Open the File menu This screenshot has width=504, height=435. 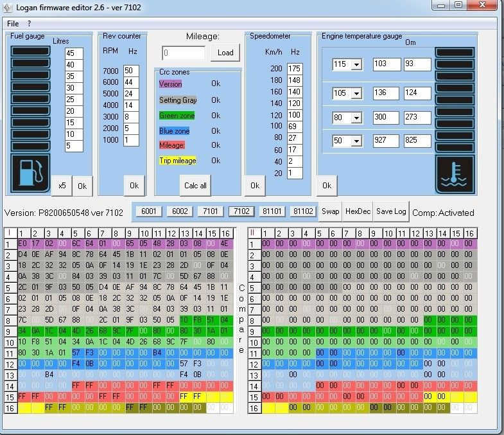[13, 23]
